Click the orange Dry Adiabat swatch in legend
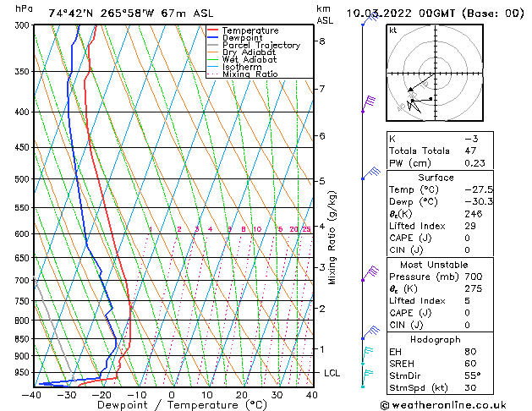Viewport: 532px width, 411px height. (x=212, y=52)
